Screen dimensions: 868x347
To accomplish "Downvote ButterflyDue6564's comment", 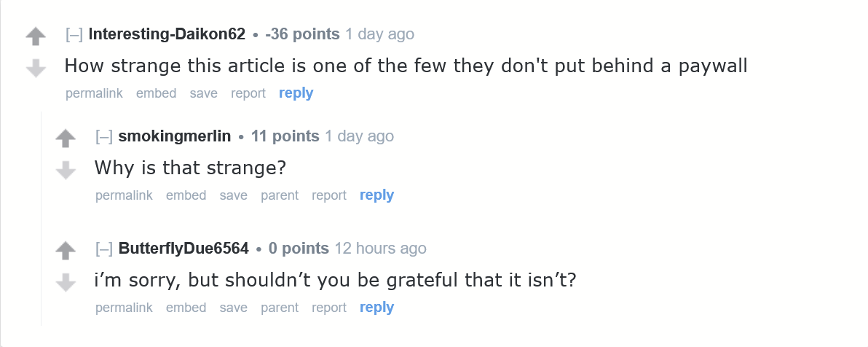I will [66, 282].
